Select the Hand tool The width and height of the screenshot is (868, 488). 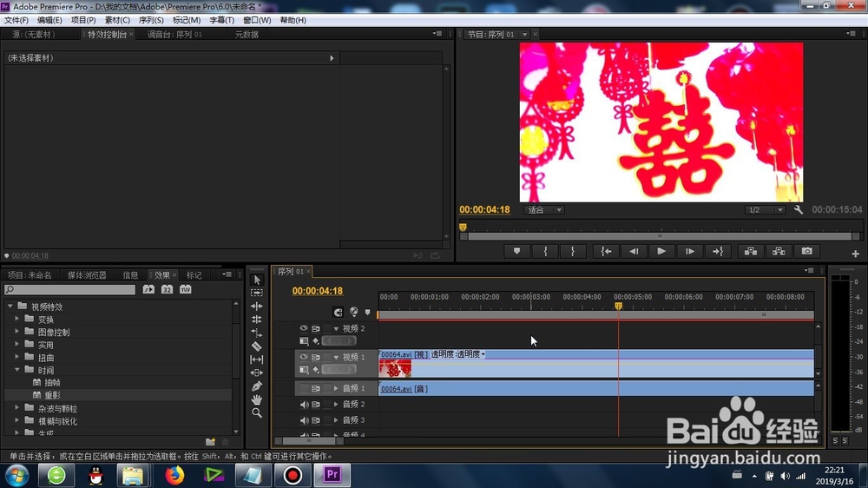257,399
